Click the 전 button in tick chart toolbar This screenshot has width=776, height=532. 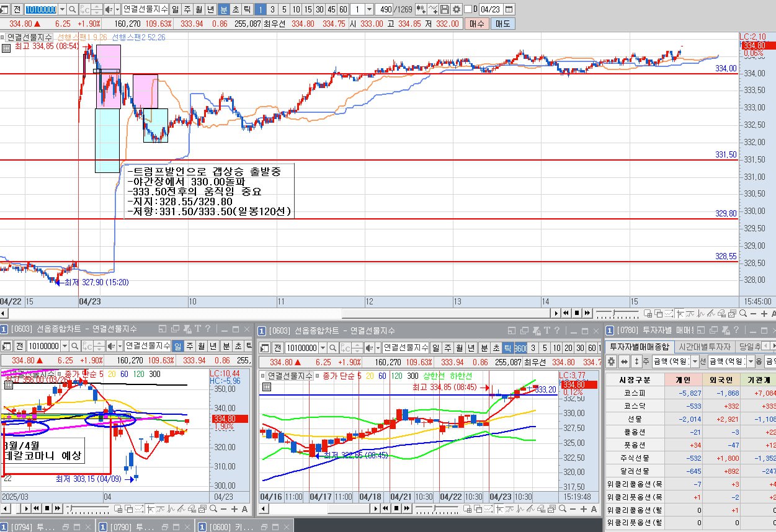click(x=277, y=347)
